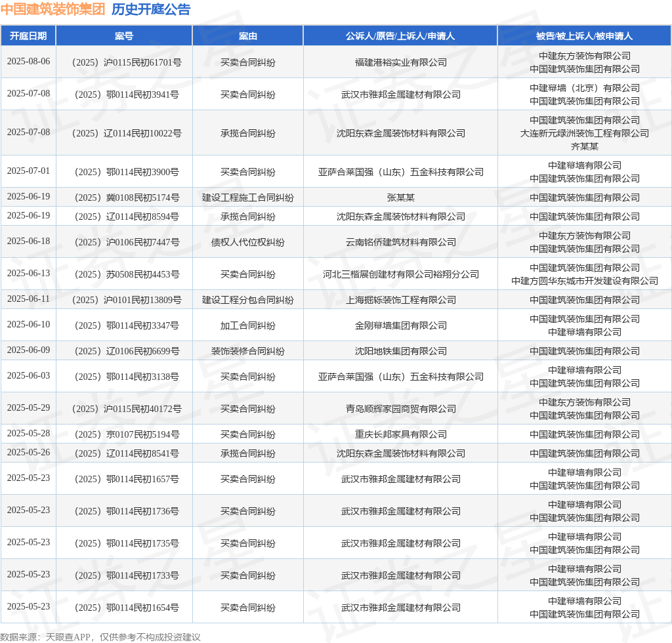Click defendant 中建方圆华东城市开发建设有限公司

(x=584, y=281)
